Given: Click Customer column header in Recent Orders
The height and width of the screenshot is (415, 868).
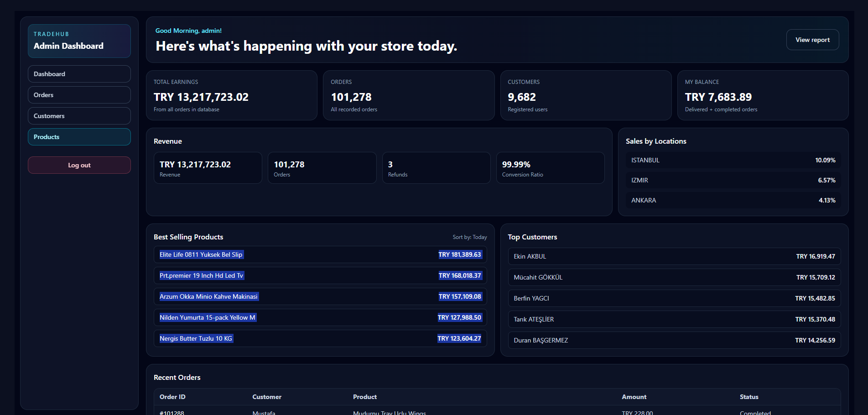Looking at the screenshot, I should tap(267, 397).
